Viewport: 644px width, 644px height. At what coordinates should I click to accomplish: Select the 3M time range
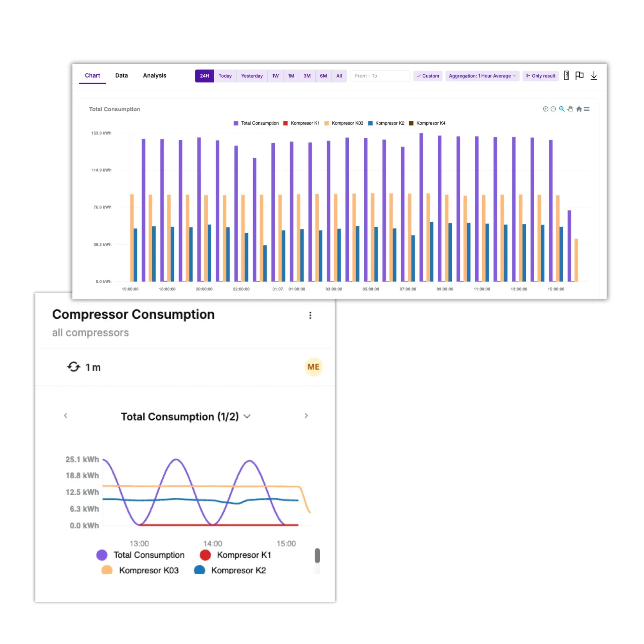[307, 76]
